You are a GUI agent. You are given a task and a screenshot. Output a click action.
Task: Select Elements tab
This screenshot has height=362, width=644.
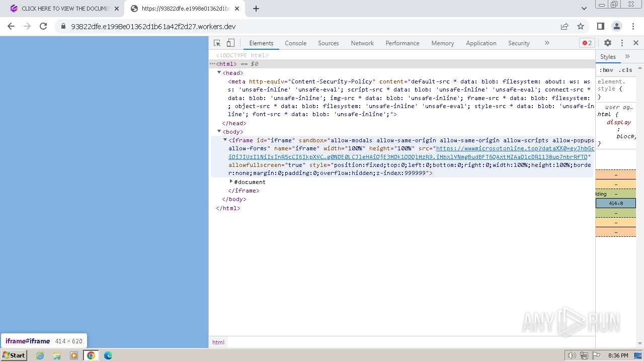click(261, 43)
